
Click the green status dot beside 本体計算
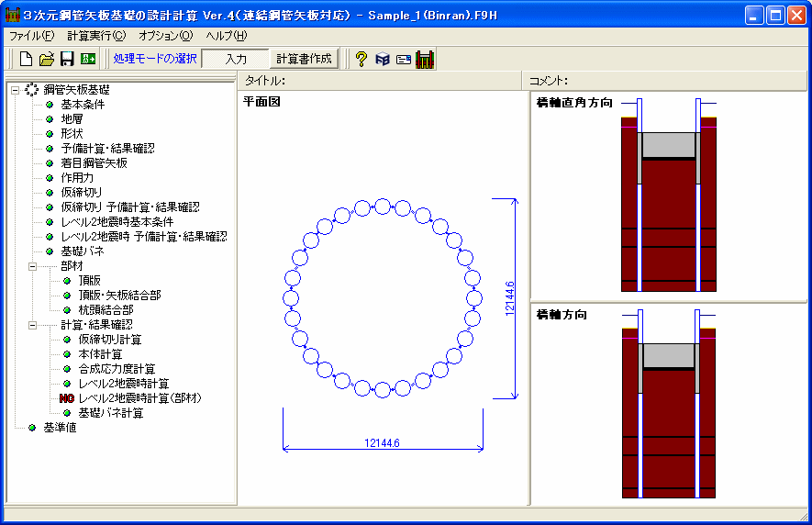67,354
